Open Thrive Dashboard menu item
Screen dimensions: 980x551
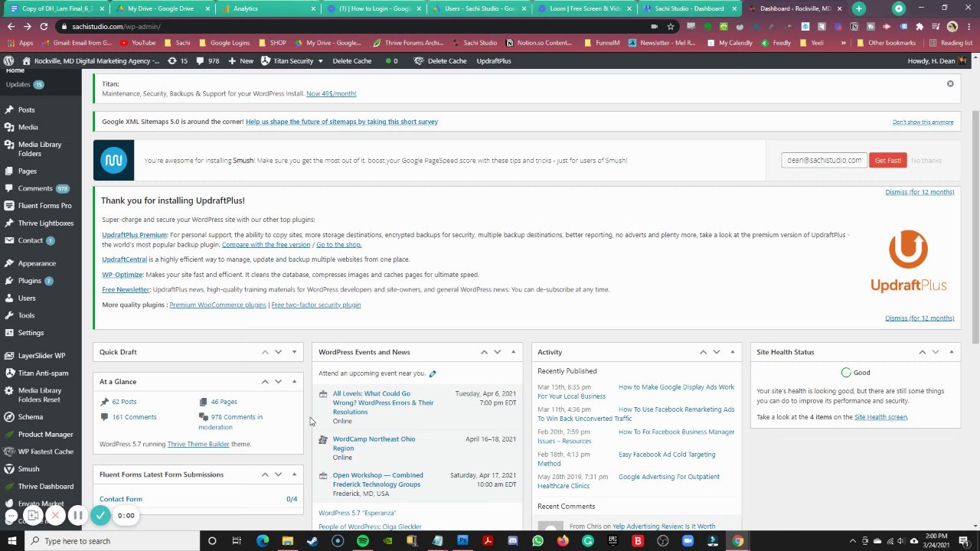pos(46,487)
